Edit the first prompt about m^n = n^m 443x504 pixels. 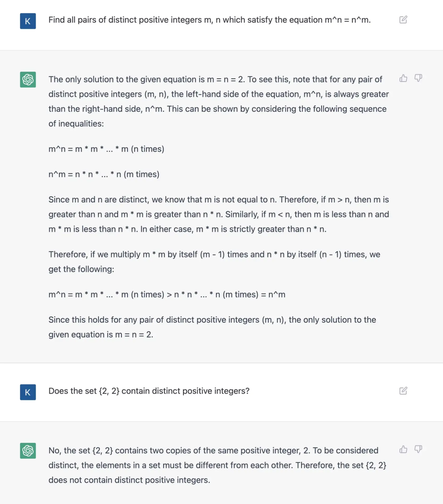click(403, 20)
